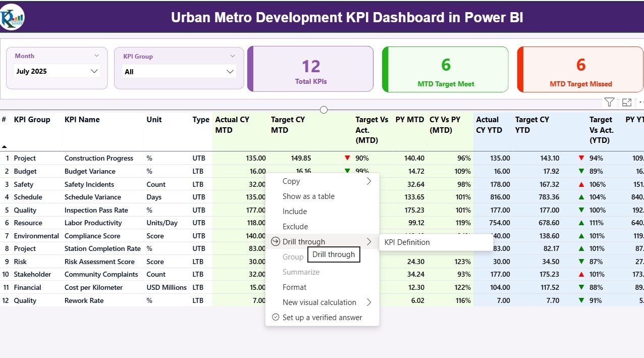This screenshot has width=644, height=358.
Task: Select Show as a table menu option
Action: click(308, 196)
